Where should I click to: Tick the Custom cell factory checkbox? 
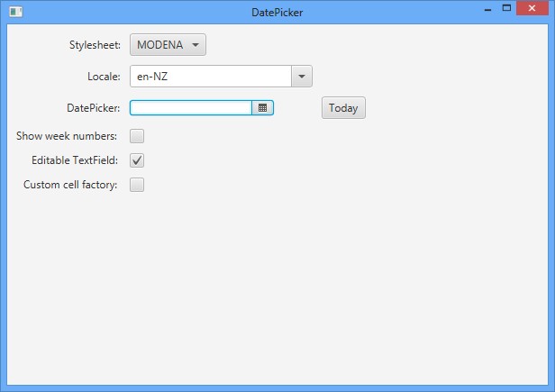point(137,186)
